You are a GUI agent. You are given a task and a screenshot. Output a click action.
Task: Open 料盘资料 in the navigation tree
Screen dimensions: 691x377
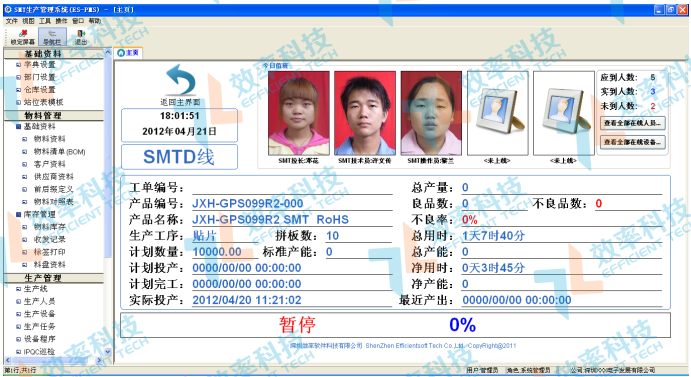tap(49, 265)
